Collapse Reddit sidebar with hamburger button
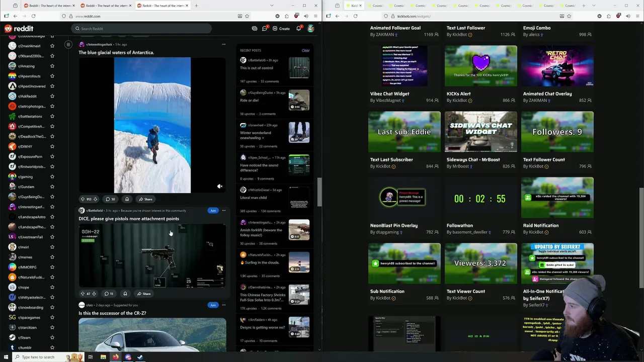644x362 pixels. pos(68,44)
